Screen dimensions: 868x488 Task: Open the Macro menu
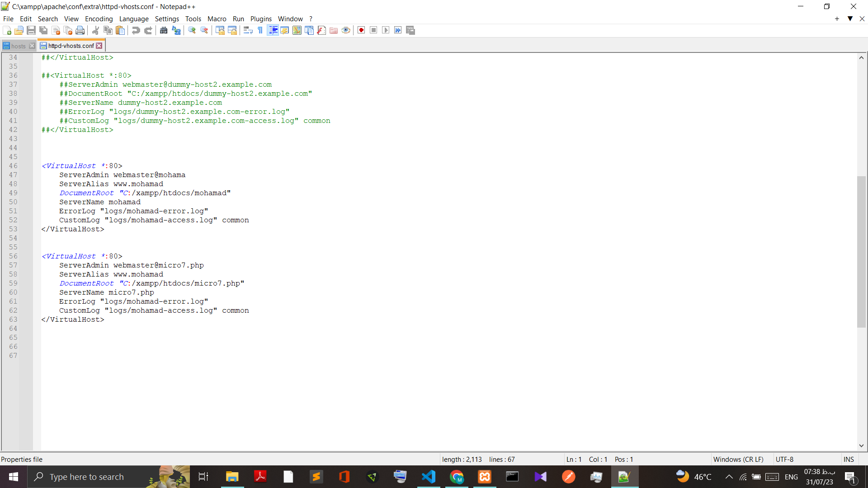(x=217, y=19)
